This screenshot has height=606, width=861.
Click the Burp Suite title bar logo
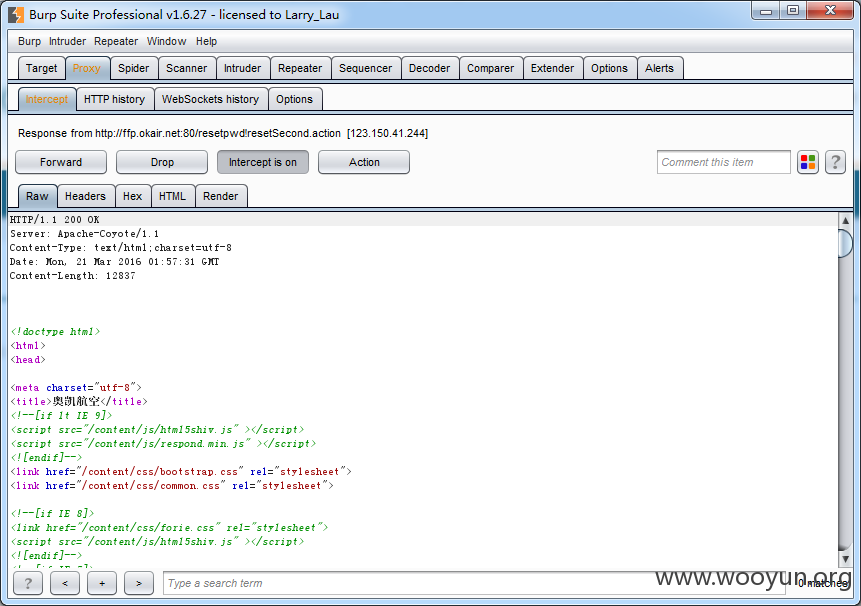tap(16, 15)
